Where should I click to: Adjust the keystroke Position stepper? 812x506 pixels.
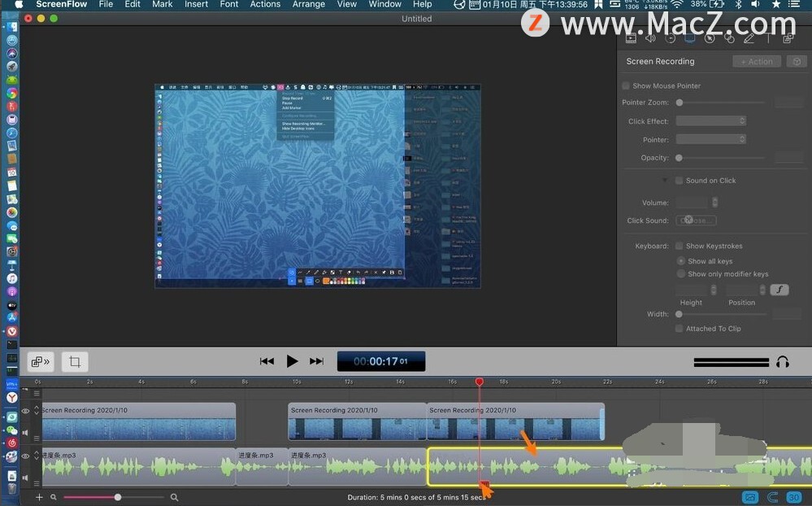tap(762, 290)
